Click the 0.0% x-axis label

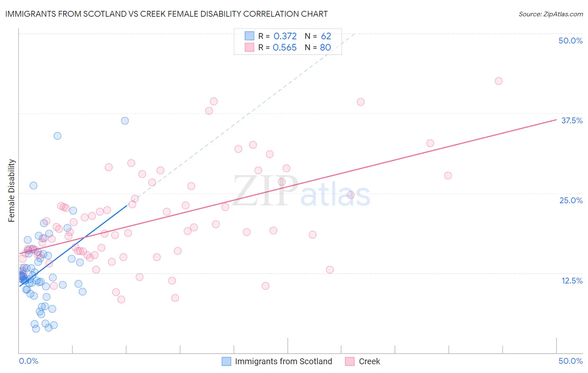coord(28,361)
